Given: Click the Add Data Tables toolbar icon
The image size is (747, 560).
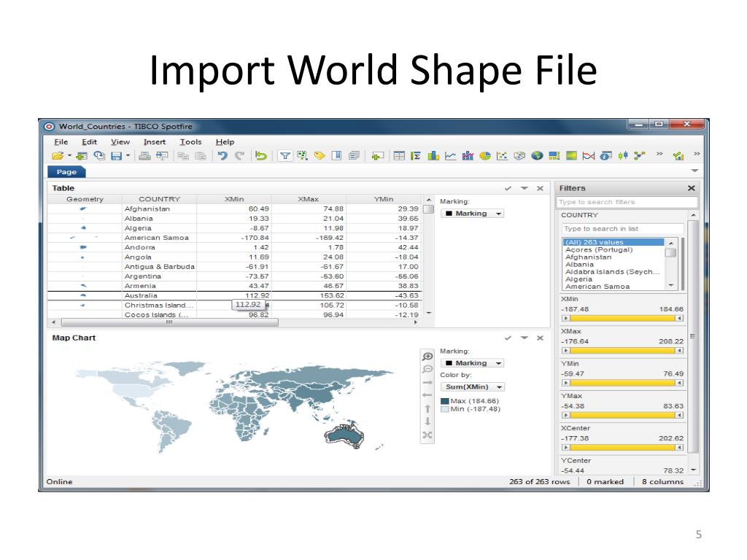Looking at the screenshot, I should (x=82, y=156).
